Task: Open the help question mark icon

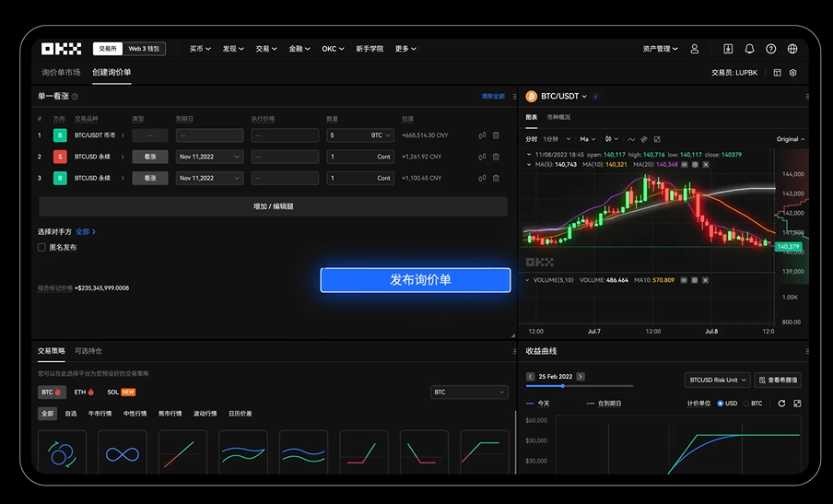Action: pos(771,49)
